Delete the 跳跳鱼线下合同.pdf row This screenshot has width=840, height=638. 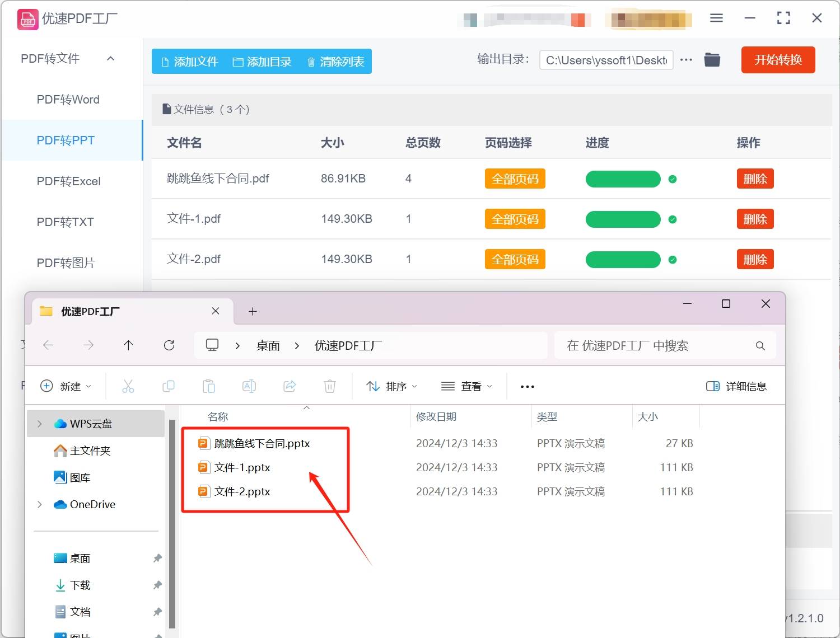[x=755, y=179]
